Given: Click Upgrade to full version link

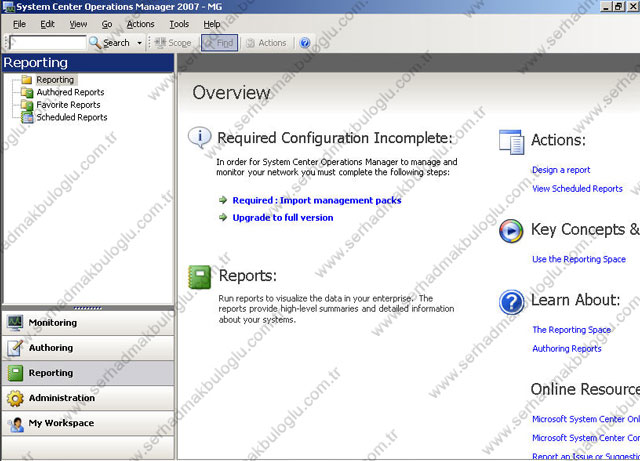Looking at the screenshot, I should (x=283, y=218).
